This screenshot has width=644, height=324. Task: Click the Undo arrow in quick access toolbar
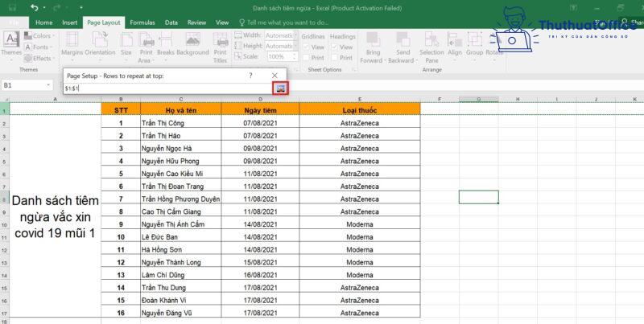(34, 8)
